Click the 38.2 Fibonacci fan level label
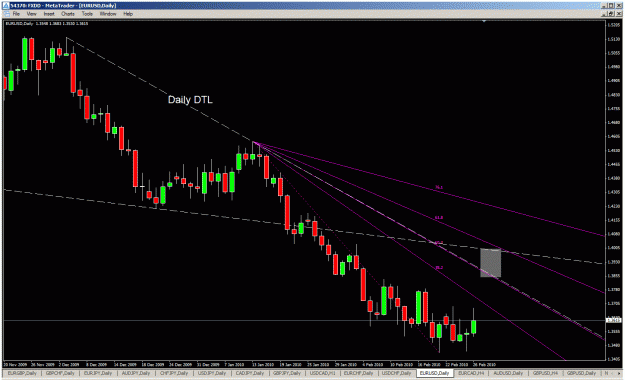The height and width of the screenshot is (380, 625). click(439, 268)
